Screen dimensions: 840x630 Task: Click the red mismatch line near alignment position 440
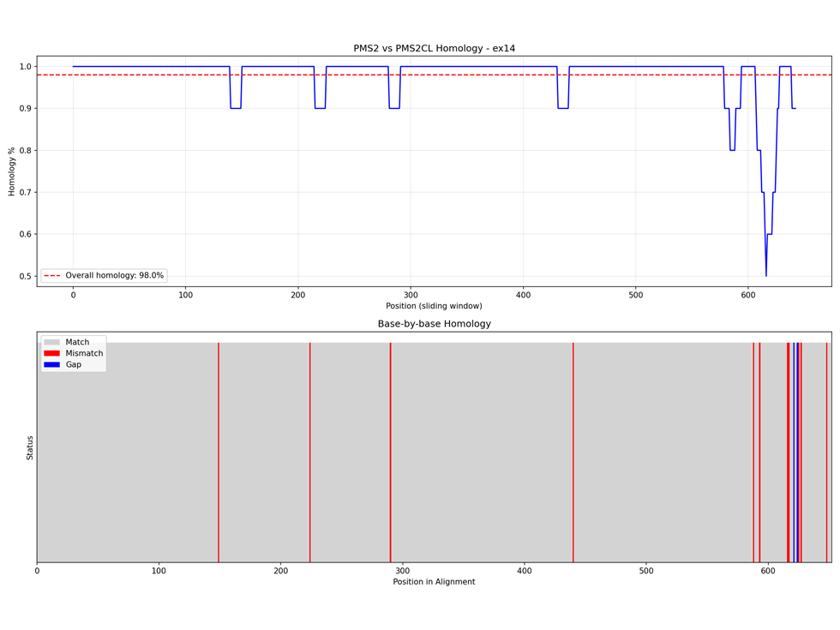tap(573, 453)
